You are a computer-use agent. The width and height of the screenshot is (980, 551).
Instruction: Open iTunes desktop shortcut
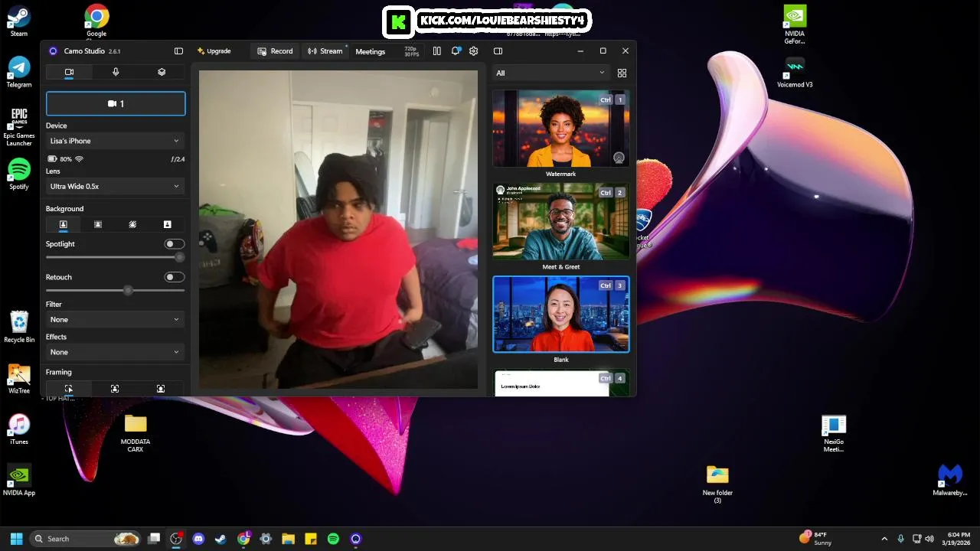[x=19, y=429]
